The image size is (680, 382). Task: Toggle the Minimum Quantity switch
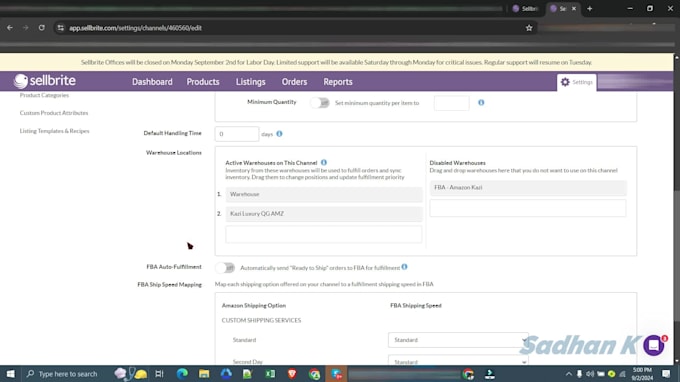click(320, 103)
